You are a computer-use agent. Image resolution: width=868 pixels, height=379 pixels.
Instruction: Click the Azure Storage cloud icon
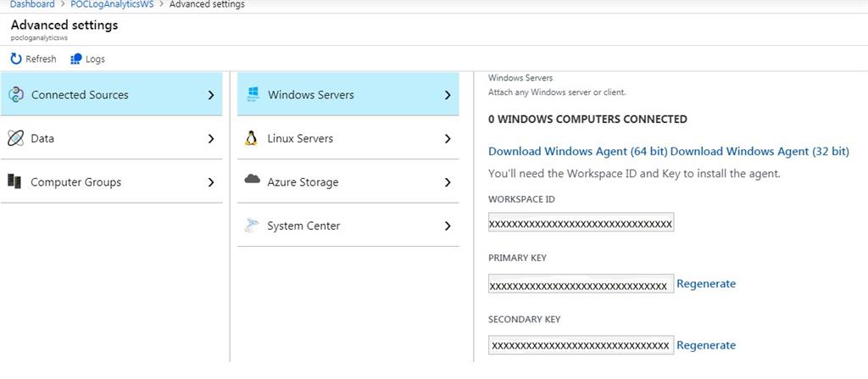tap(252, 179)
